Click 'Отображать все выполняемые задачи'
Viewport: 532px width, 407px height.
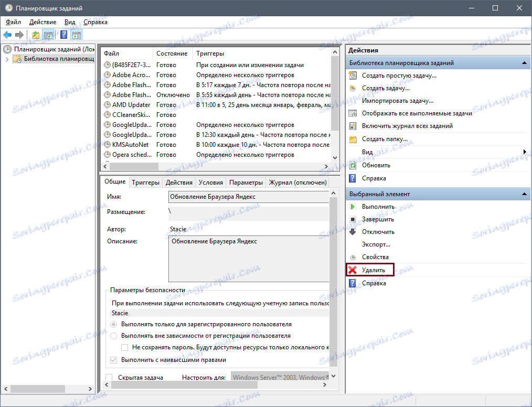pos(417,113)
